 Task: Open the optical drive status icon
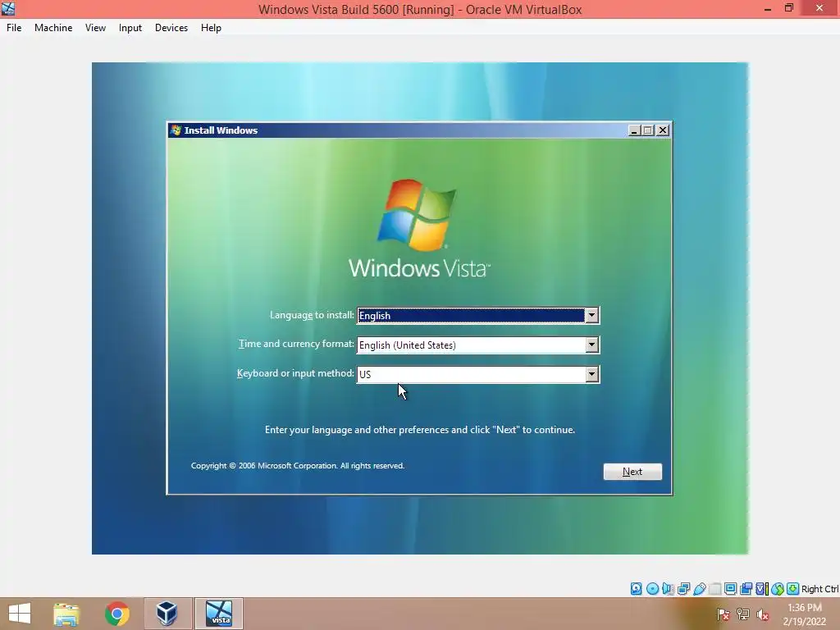652,589
